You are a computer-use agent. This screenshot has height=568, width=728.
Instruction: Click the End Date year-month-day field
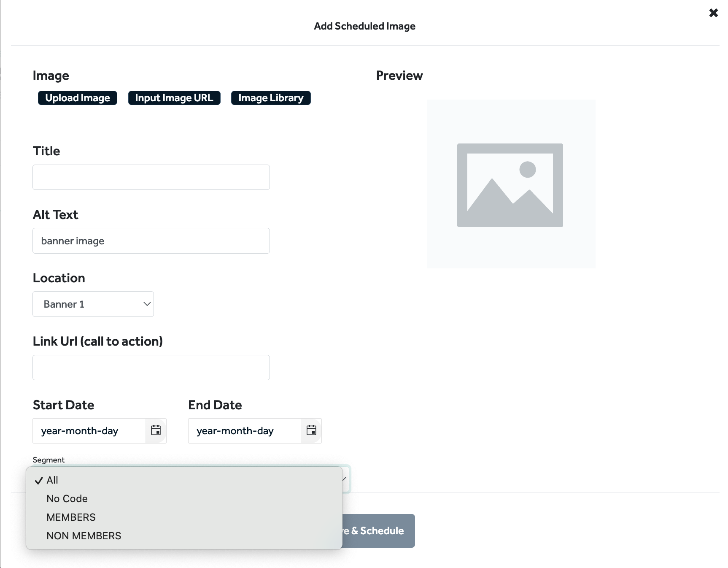245,431
